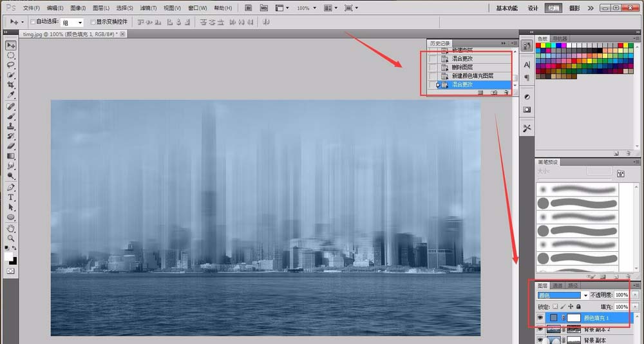Select the Horizontal Type tool
644x344 pixels.
coord(11,198)
